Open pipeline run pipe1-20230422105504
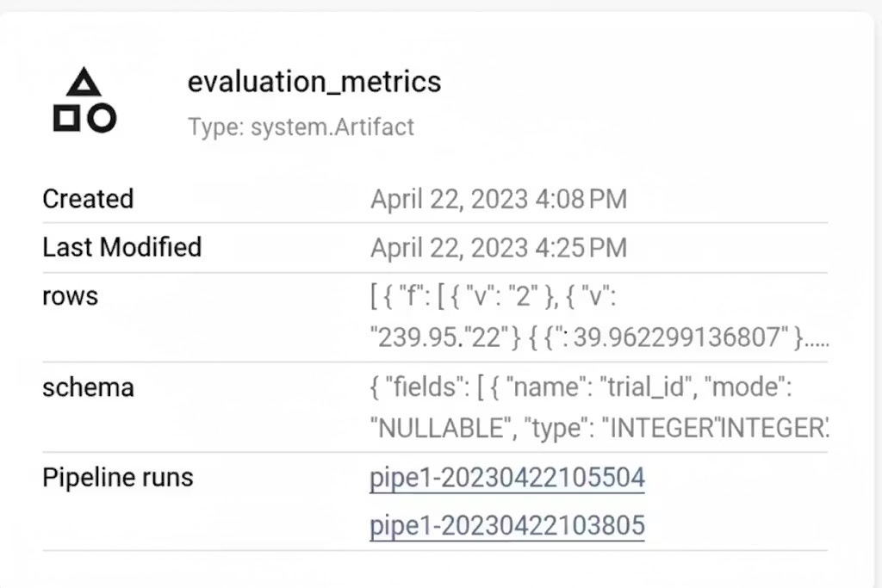 click(x=506, y=477)
